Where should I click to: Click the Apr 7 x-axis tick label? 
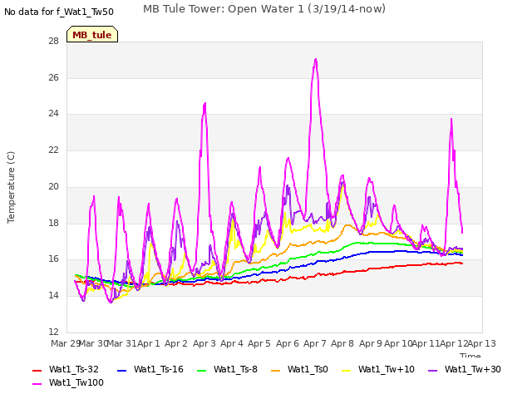tap(314, 343)
